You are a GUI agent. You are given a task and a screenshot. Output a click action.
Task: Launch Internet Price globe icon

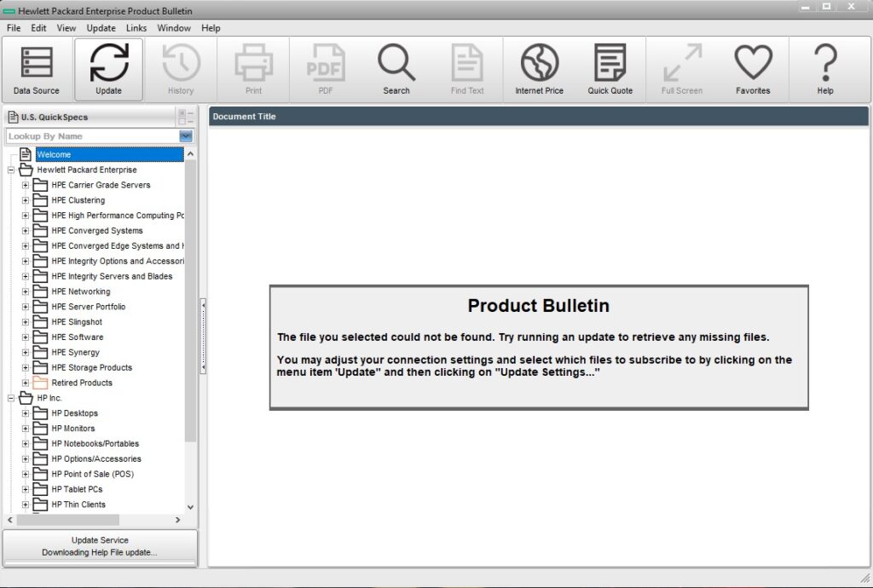(x=539, y=69)
